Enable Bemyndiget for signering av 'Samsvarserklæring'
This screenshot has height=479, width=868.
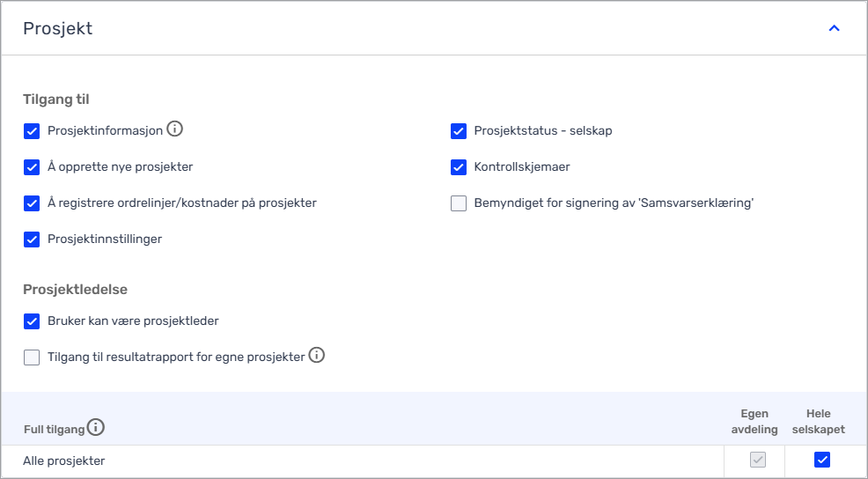[x=458, y=203]
